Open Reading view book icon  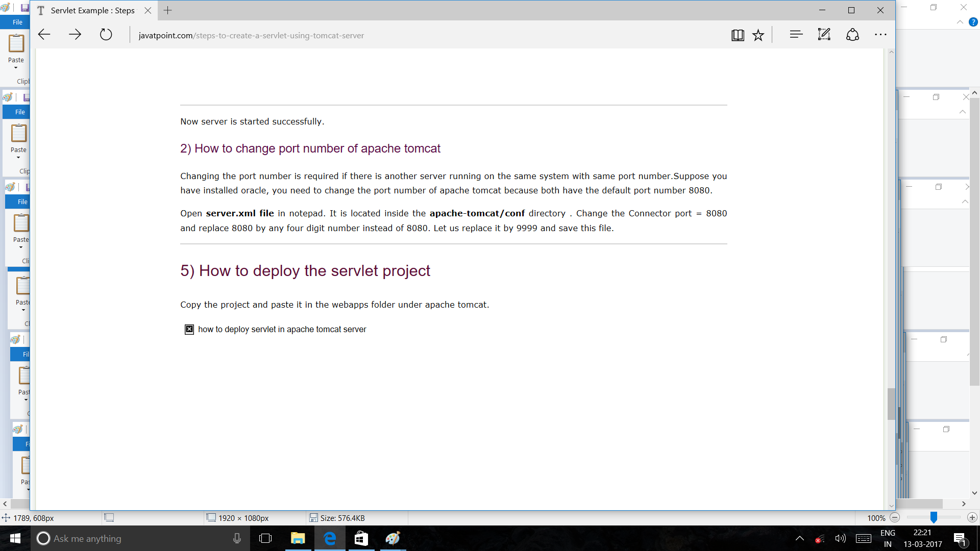(737, 35)
